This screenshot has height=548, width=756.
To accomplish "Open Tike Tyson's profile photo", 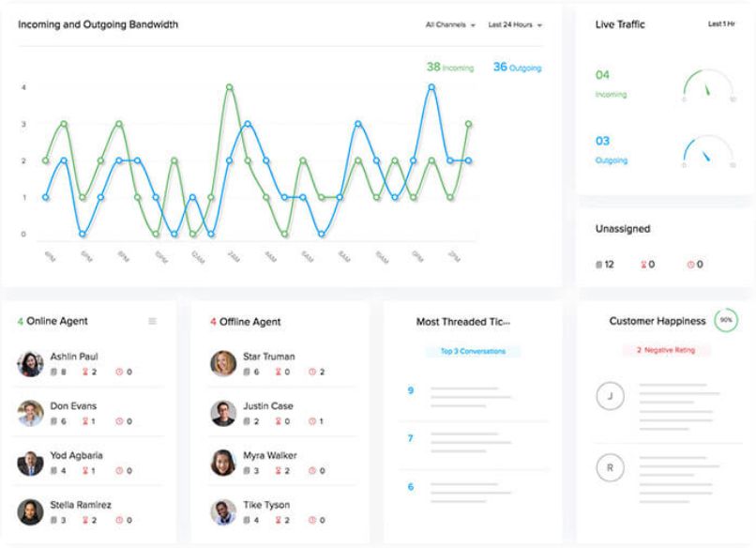I will 223,511.
